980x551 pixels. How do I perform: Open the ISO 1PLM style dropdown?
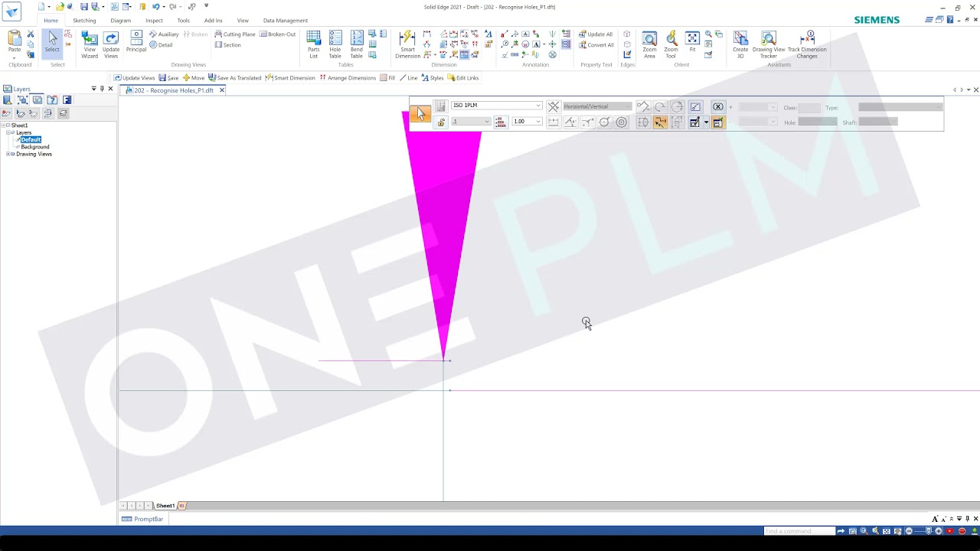(x=538, y=106)
